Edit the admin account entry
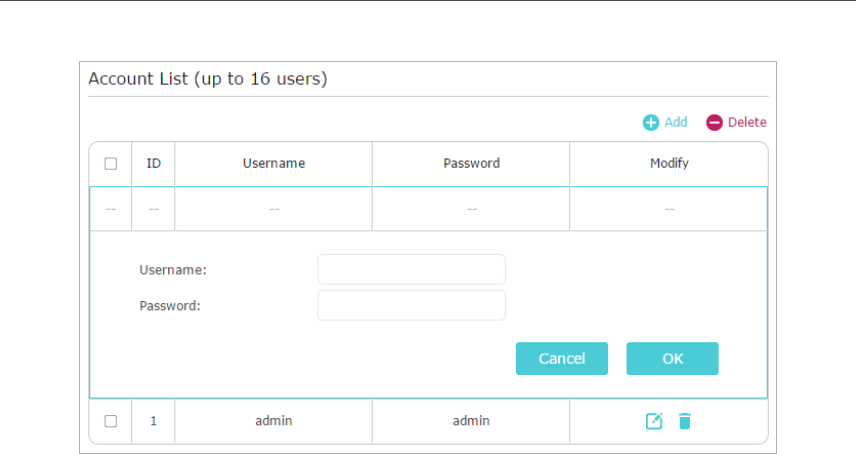 [x=653, y=421]
